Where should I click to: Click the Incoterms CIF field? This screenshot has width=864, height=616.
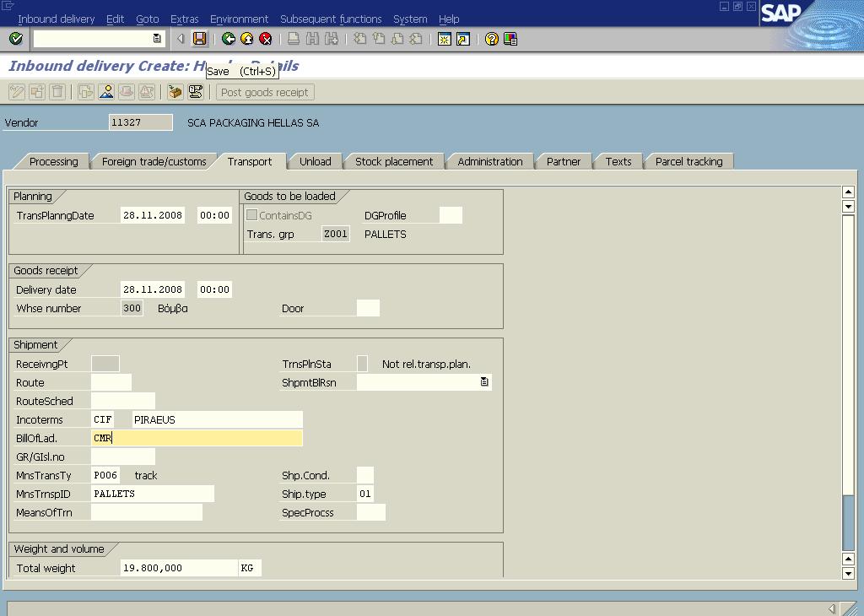103,419
